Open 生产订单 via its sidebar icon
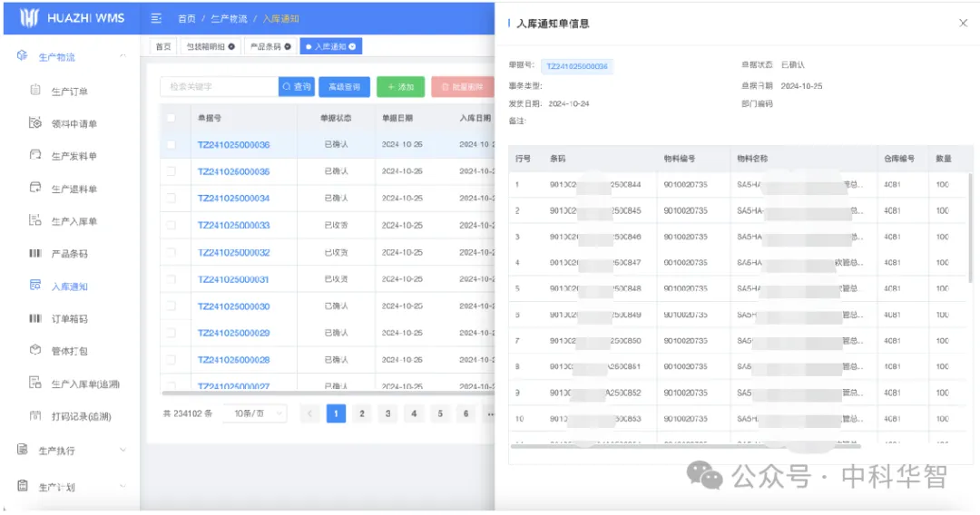 point(35,91)
